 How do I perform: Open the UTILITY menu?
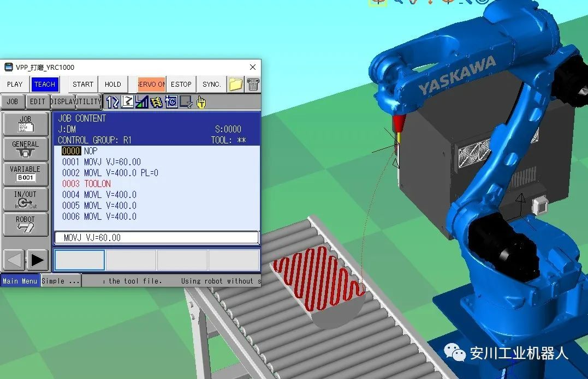(89, 101)
